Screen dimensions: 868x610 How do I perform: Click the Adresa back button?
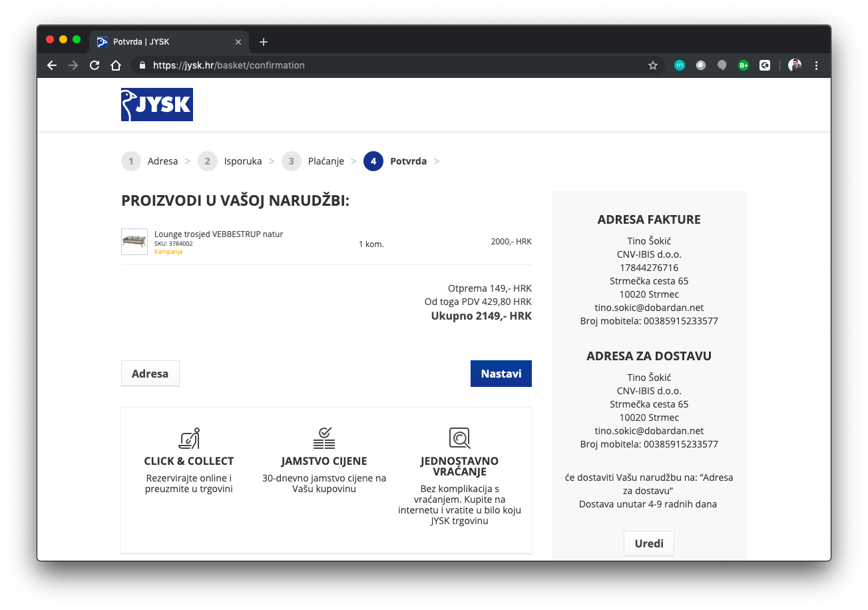coord(150,374)
